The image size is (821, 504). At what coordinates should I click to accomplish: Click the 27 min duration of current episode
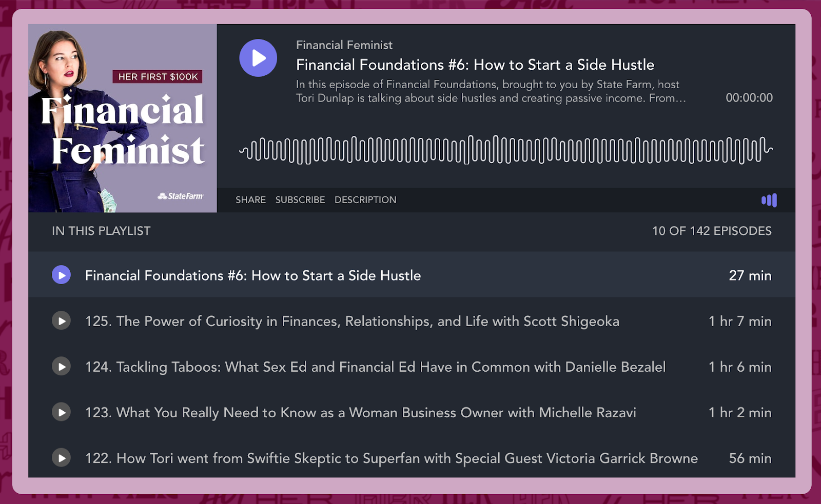pos(750,275)
